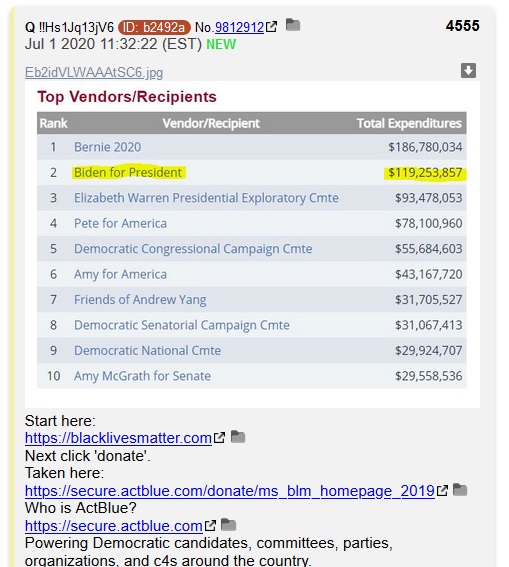Open the https://secure.actblue.com link
The width and height of the screenshot is (509, 567).
114,526
